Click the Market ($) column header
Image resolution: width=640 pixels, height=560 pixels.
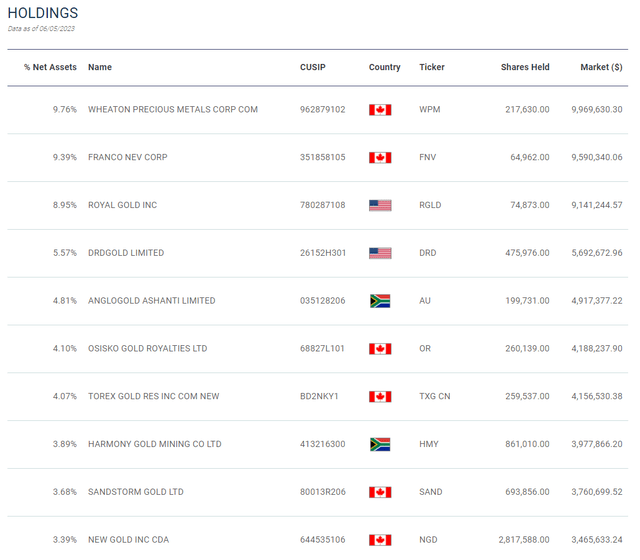pyautogui.click(x=601, y=67)
